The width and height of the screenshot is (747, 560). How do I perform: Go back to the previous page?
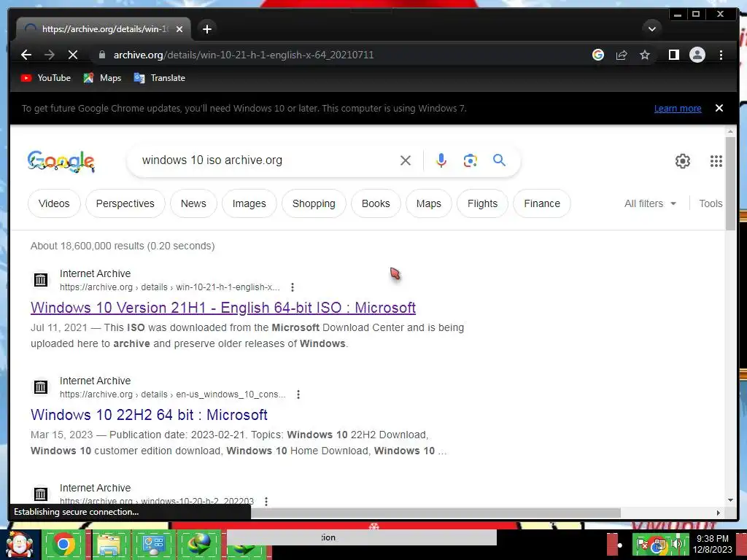[x=26, y=55]
